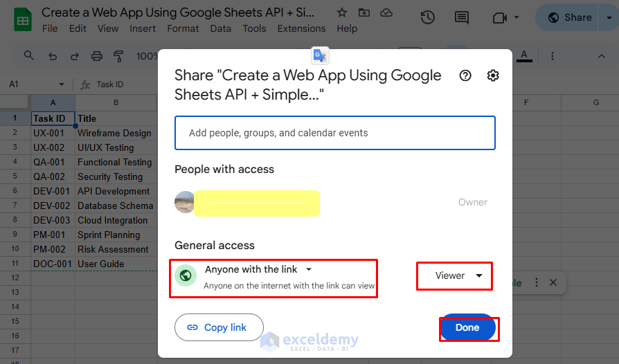Select cell UX-001

tap(53, 134)
